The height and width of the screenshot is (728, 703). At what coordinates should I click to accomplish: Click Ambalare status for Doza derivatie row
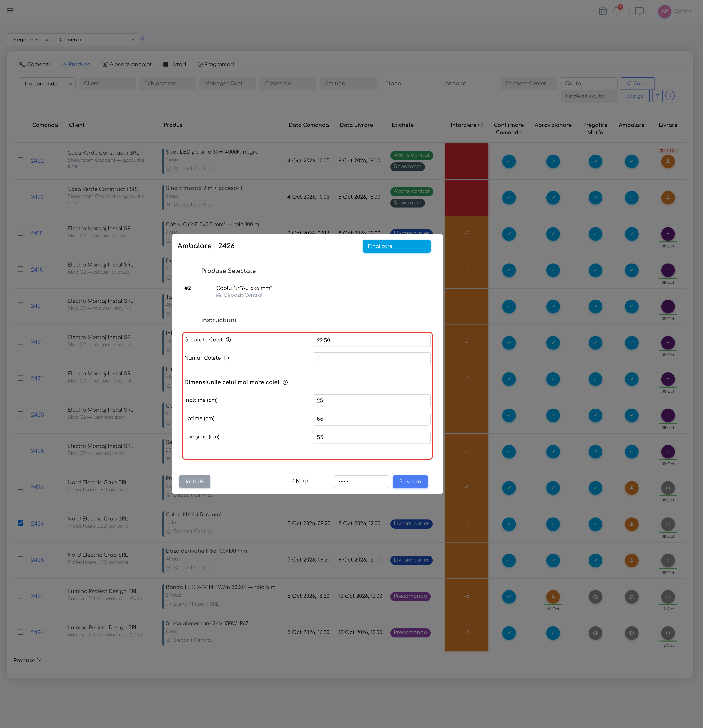pyautogui.click(x=631, y=560)
